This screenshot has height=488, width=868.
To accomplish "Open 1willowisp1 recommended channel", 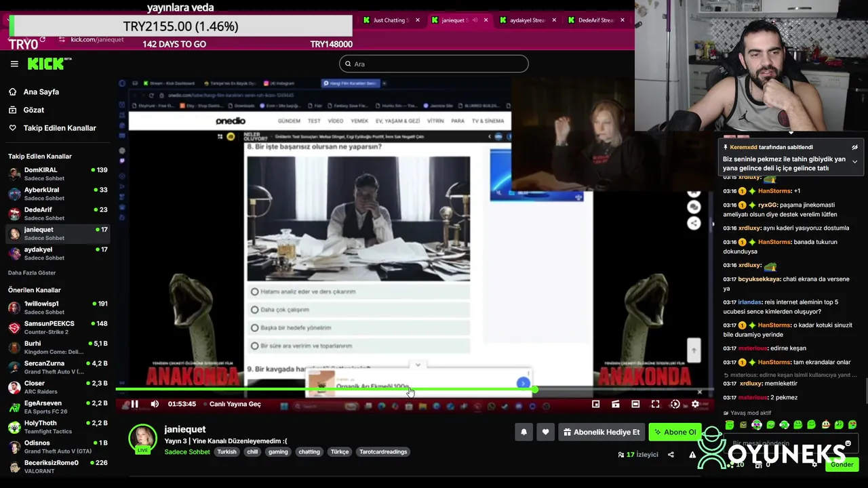I will (x=58, y=308).
